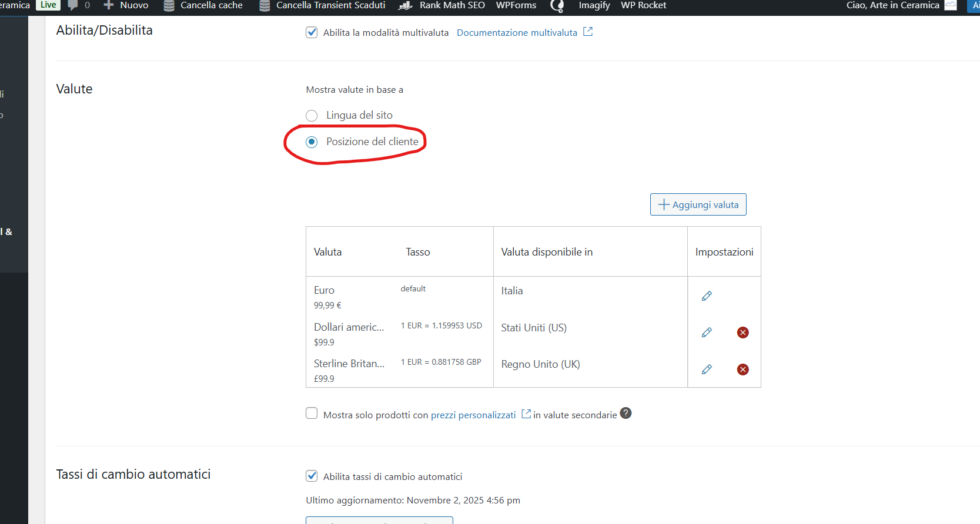
Task: Open the WPForms admin bar menu
Action: click(x=516, y=5)
